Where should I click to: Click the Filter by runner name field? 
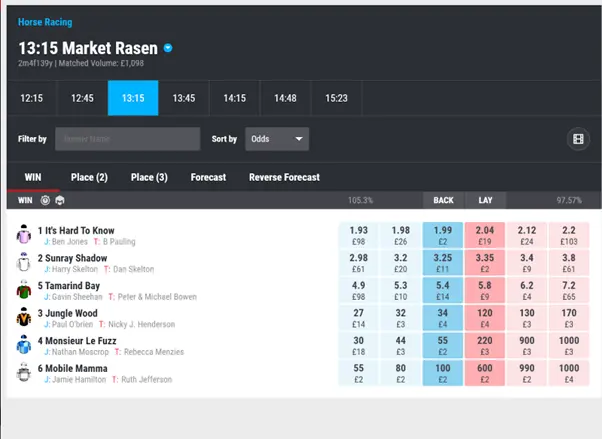click(127, 139)
